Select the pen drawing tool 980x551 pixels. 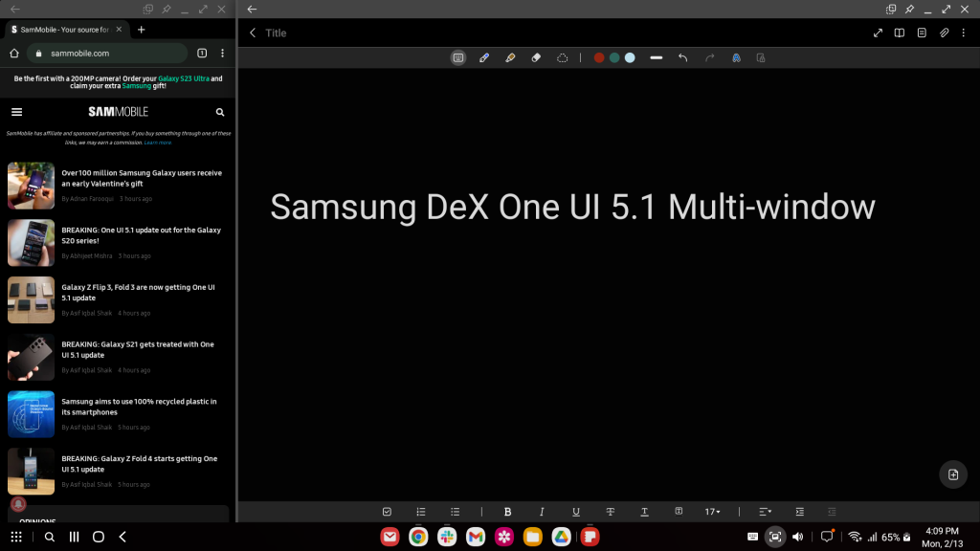pos(483,57)
